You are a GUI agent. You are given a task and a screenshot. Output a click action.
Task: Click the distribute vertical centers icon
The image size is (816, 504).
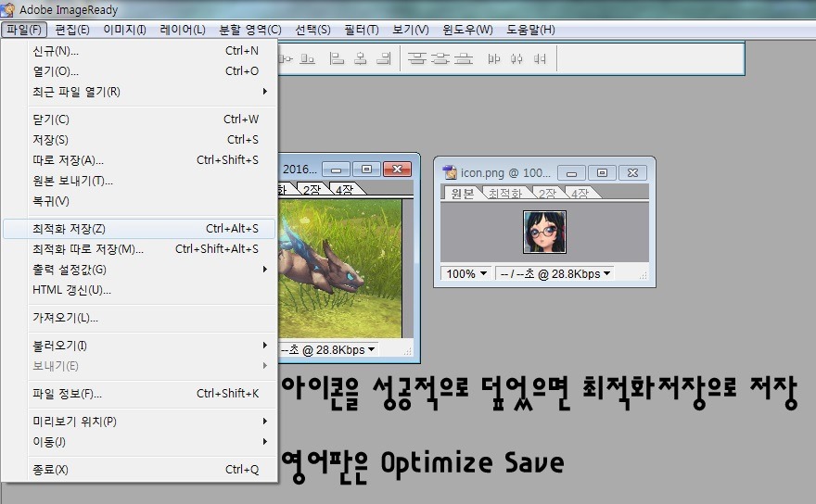[x=440, y=58]
